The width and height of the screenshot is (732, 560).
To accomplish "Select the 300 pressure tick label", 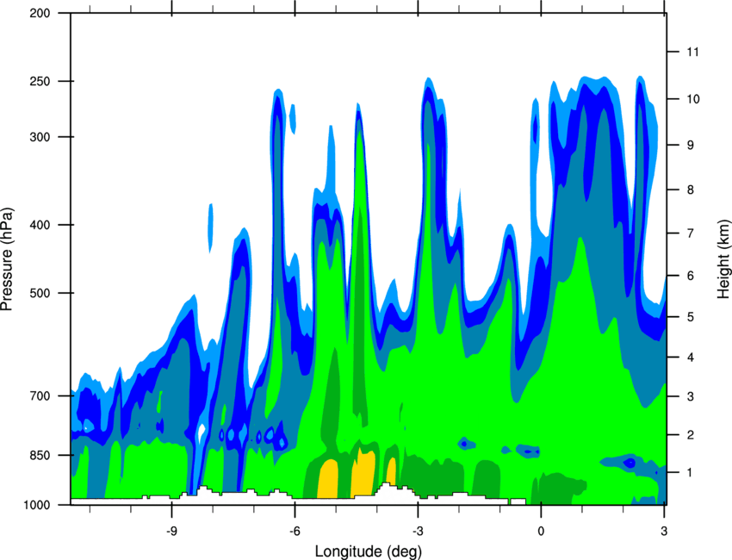I will (x=40, y=137).
